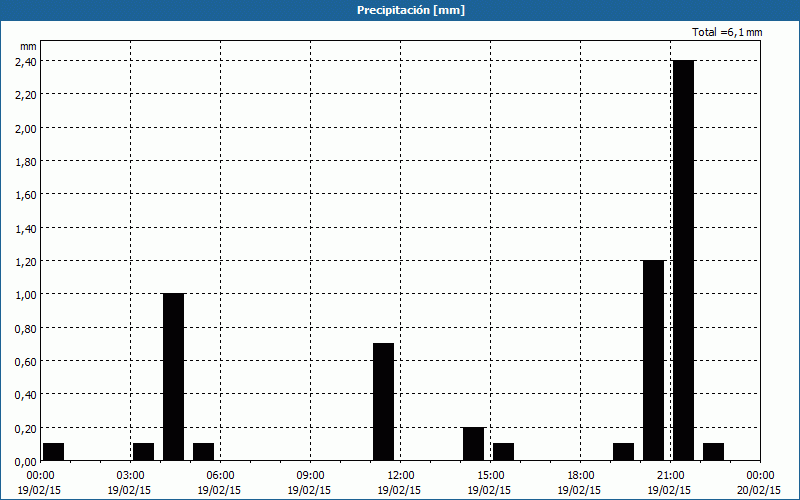800x500 pixels.
Task: Click the 06:00 x-axis time label
Action: point(220,476)
